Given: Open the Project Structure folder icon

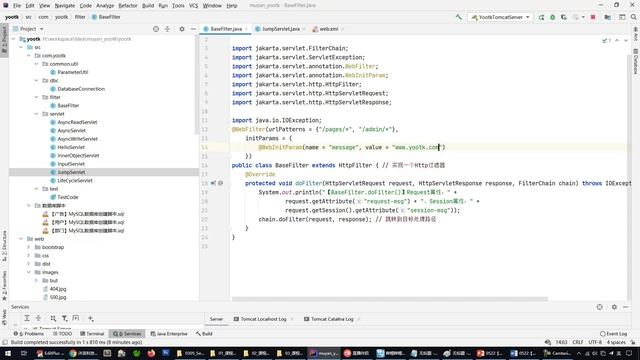Looking at the screenshot, I should tap(608, 17).
